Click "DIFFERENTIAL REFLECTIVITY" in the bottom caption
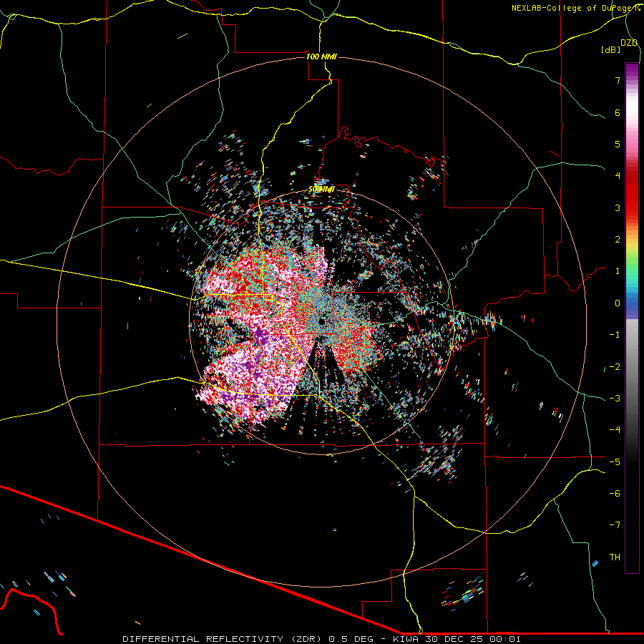 tap(203, 639)
